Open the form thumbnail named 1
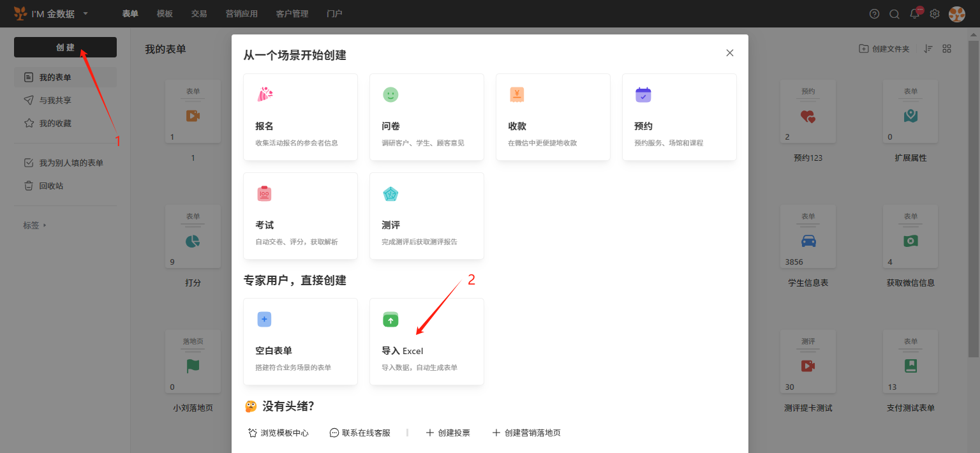The image size is (980, 453). (x=193, y=112)
